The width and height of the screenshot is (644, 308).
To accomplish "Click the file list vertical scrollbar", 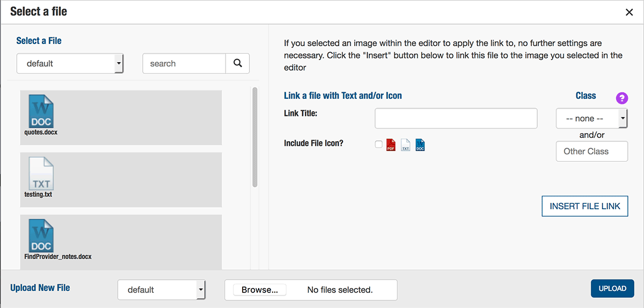I will tap(255, 137).
